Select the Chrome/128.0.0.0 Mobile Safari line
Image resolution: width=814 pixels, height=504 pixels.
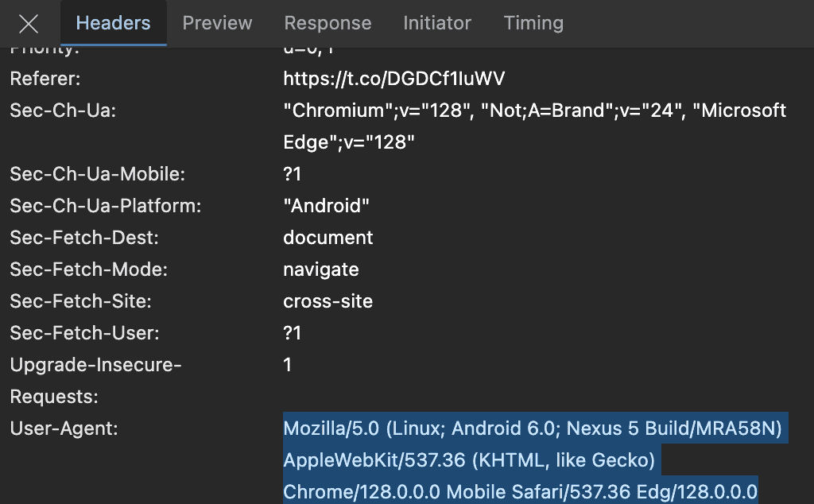coord(520,491)
